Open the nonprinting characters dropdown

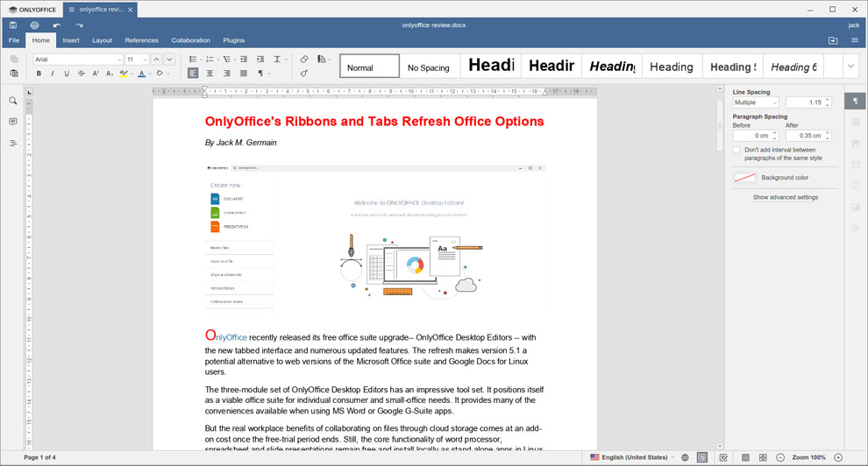tap(269, 74)
